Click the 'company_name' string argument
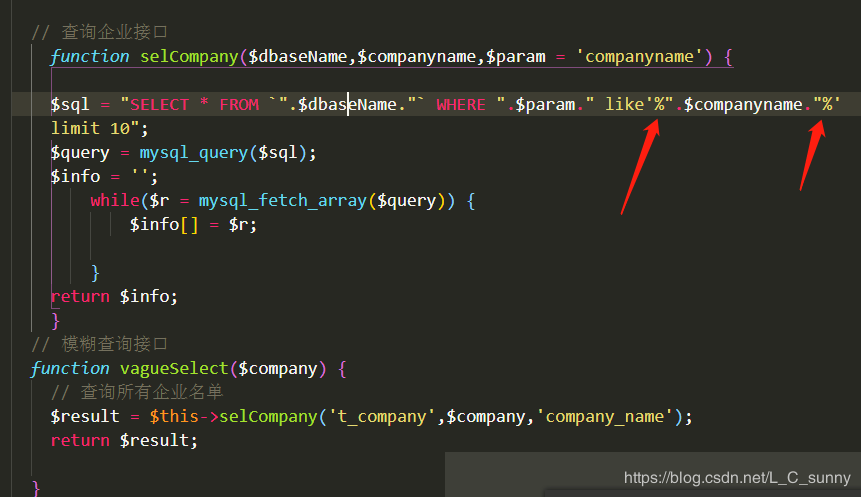861x497 pixels. [x=605, y=416]
